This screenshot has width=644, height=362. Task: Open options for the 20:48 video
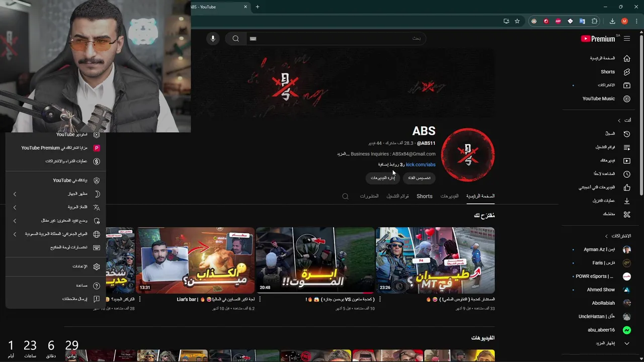point(260,299)
